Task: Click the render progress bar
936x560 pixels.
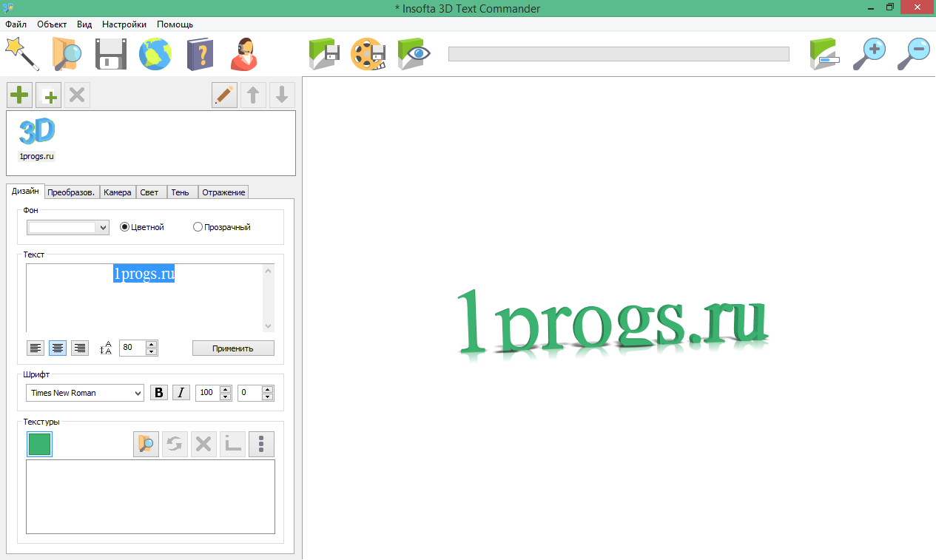Action: click(619, 54)
